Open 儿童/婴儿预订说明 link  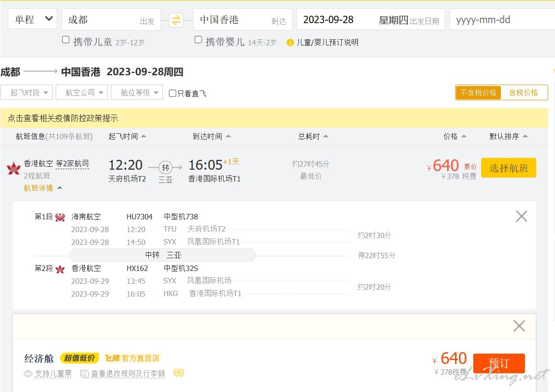click(x=327, y=42)
